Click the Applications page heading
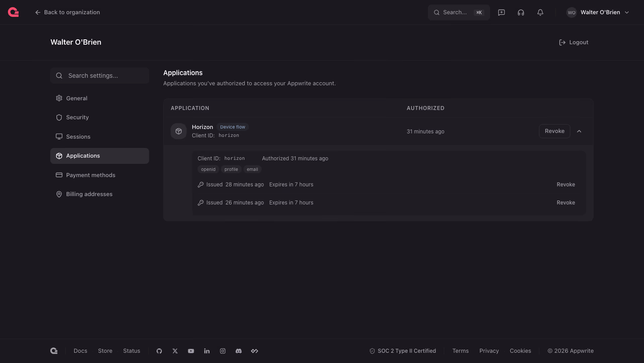Image resolution: width=644 pixels, height=363 pixels. coord(183,73)
